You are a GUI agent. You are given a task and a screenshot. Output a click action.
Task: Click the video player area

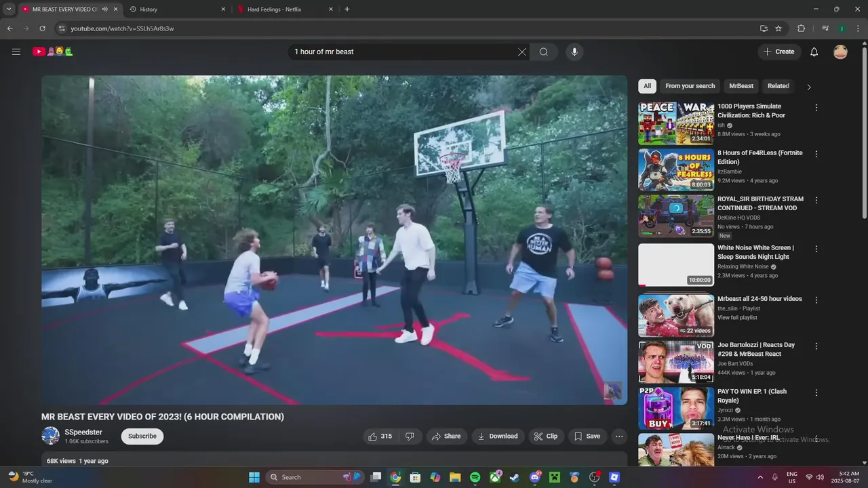334,240
